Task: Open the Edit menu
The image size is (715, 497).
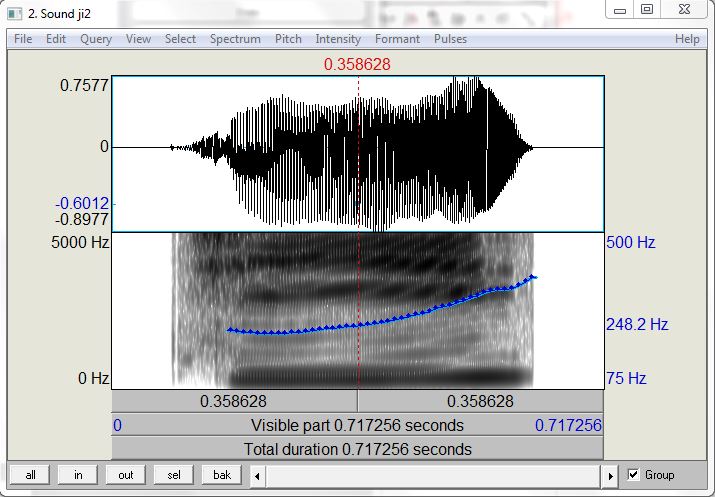Action: click(56, 39)
